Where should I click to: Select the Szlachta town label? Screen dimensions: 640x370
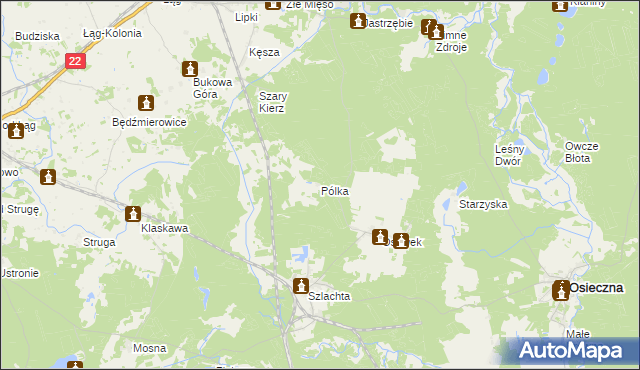click(329, 296)
